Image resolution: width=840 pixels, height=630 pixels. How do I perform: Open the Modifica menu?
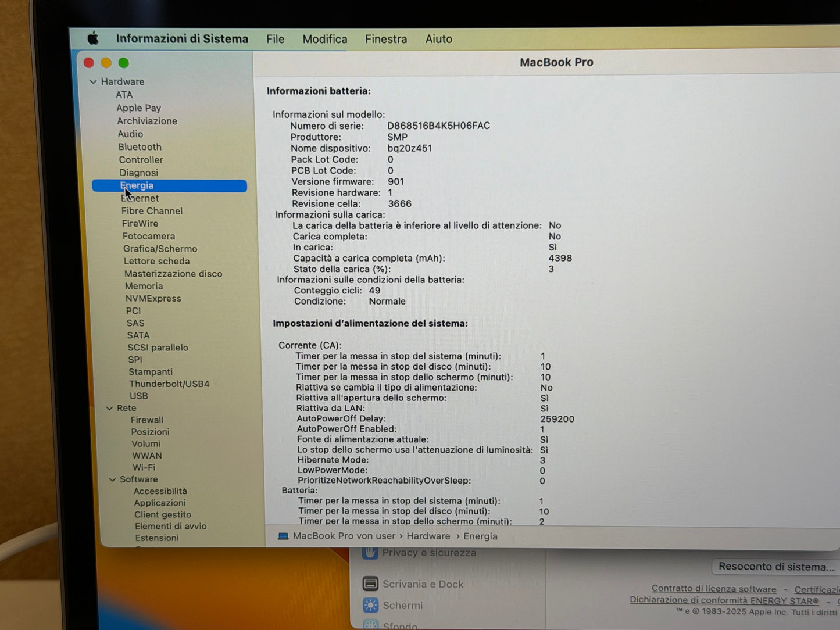coord(325,39)
